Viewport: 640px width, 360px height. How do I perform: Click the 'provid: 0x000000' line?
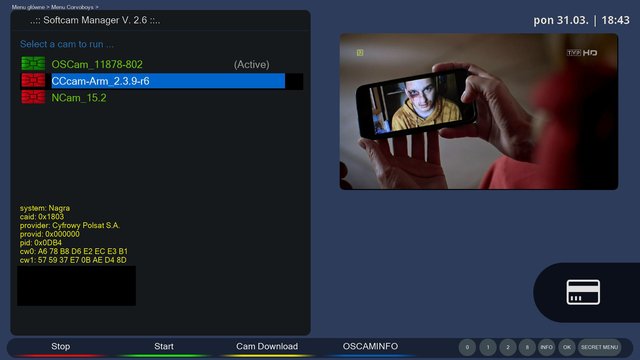pyautogui.click(x=50, y=234)
